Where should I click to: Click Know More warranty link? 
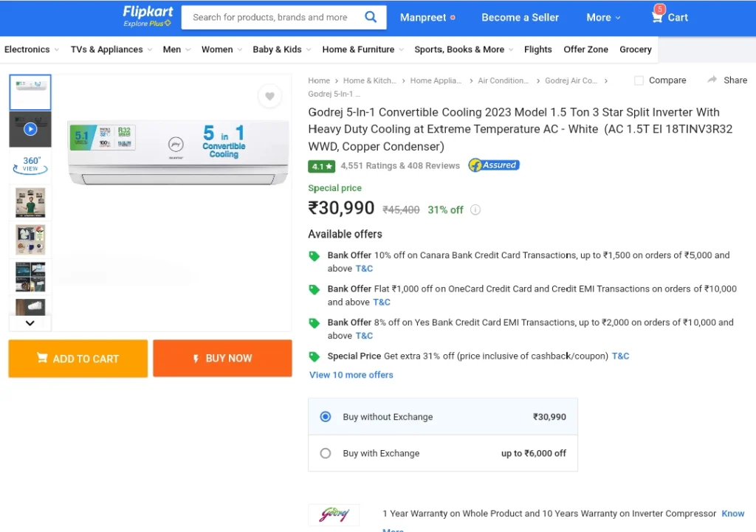coord(733,514)
